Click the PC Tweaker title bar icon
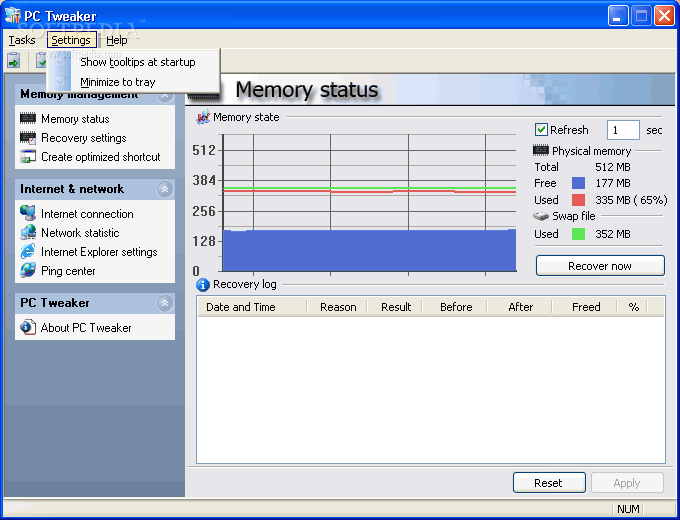This screenshot has width=680, height=520. pyautogui.click(x=13, y=16)
